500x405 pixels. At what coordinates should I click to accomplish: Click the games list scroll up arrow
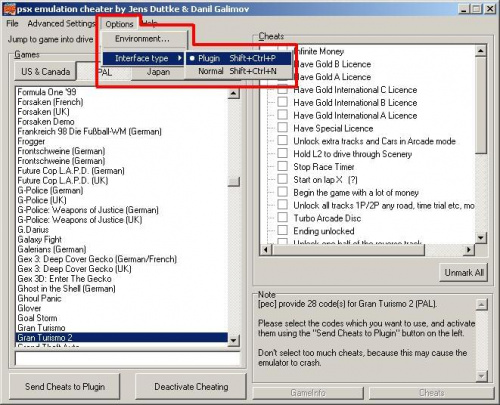[x=233, y=93]
